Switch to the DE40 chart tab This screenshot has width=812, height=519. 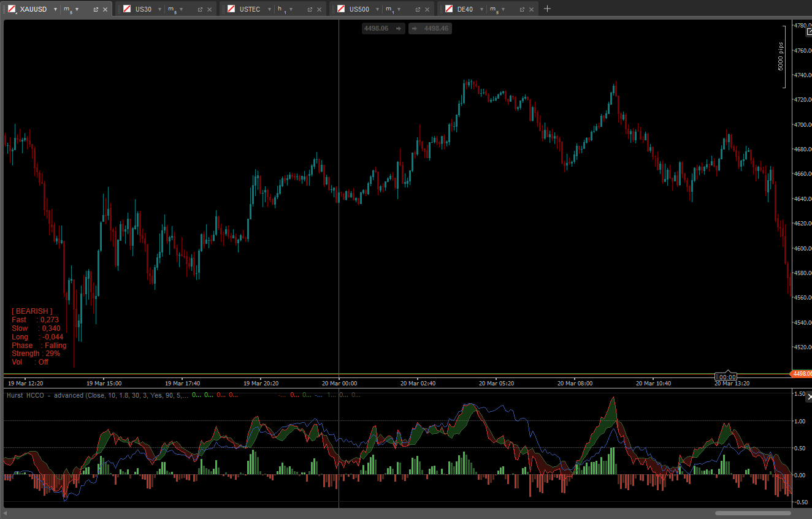[464, 9]
